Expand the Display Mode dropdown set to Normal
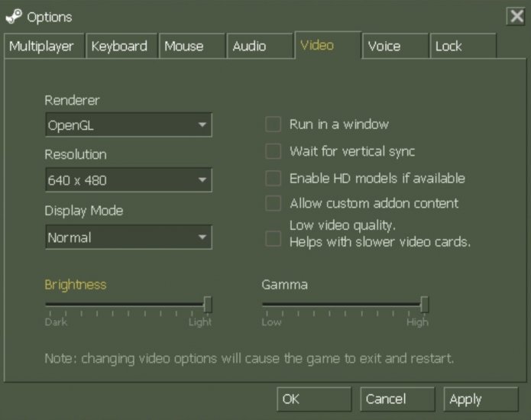This screenshot has width=531, height=420. [128, 237]
